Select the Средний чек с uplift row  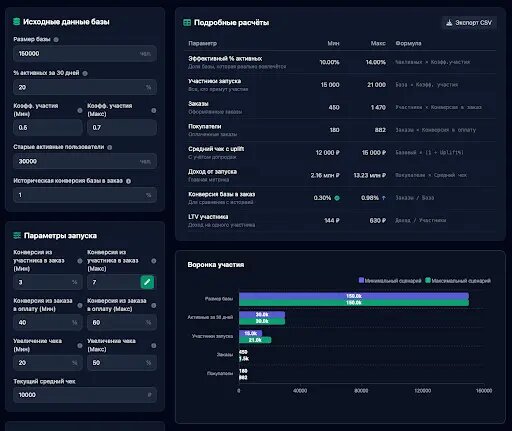click(340, 153)
